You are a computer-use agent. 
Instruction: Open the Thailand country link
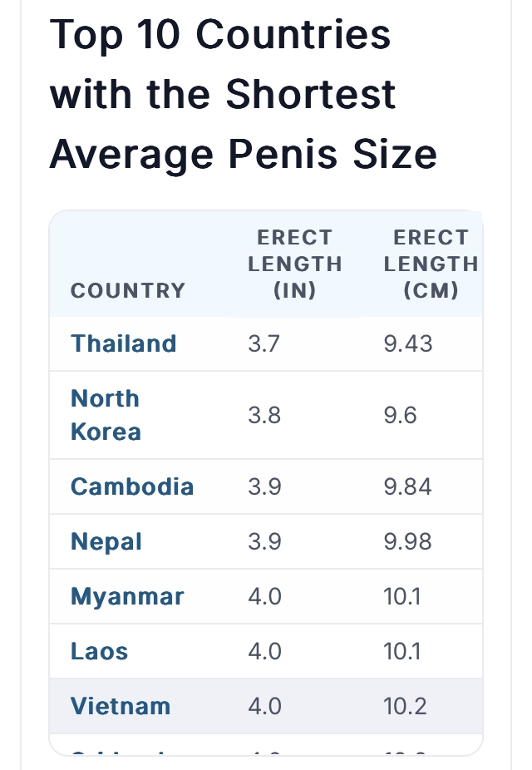123,343
